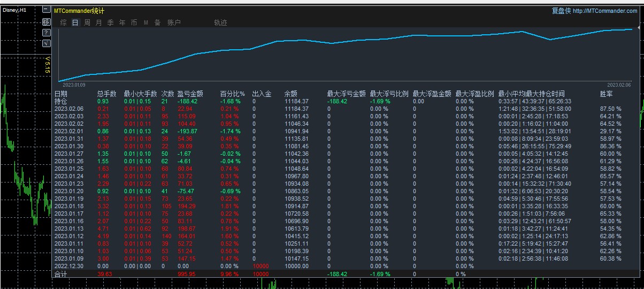
Task: Open the 月 monthly tab
Action: click(x=98, y=22)
